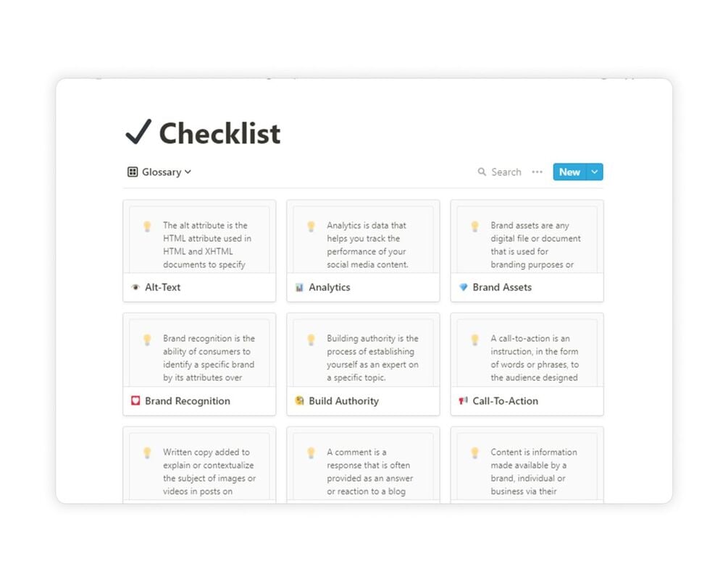Screen dimensions: 728x582
Task: Open the three-dot more options menu
Action: click(x=537, y=172)
